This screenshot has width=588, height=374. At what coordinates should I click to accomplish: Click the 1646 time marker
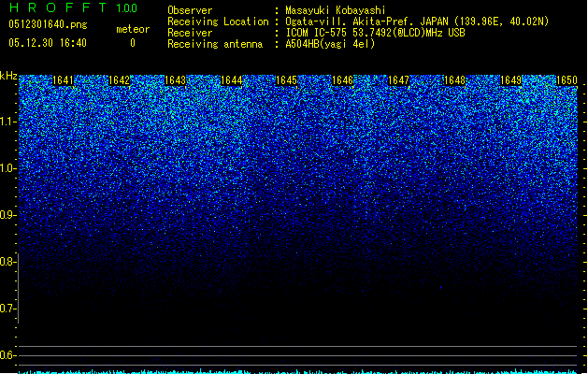(343, 80)
